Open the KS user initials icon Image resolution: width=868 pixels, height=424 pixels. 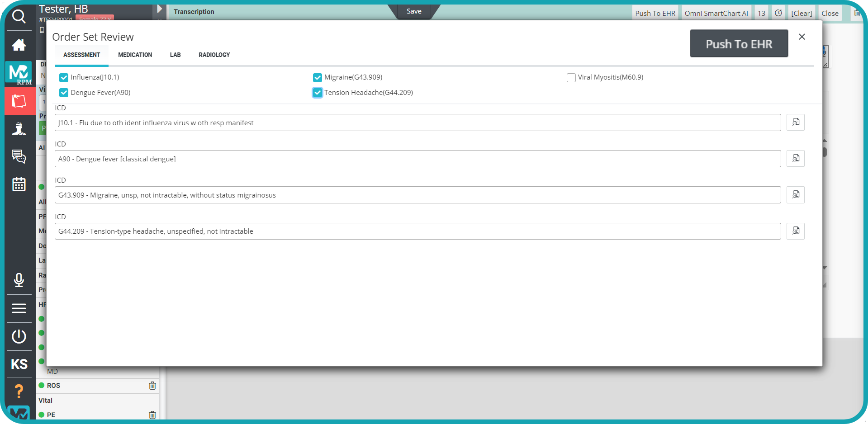point(19,364)
